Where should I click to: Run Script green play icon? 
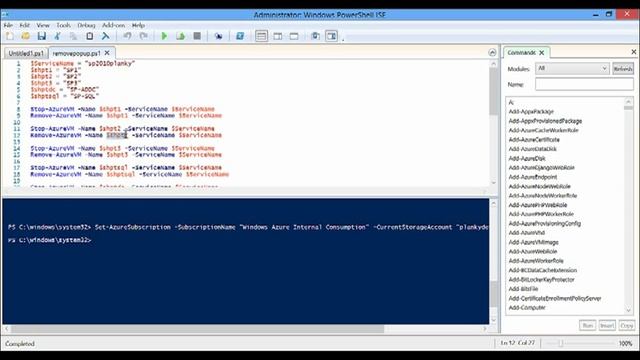tap(164, 36)
